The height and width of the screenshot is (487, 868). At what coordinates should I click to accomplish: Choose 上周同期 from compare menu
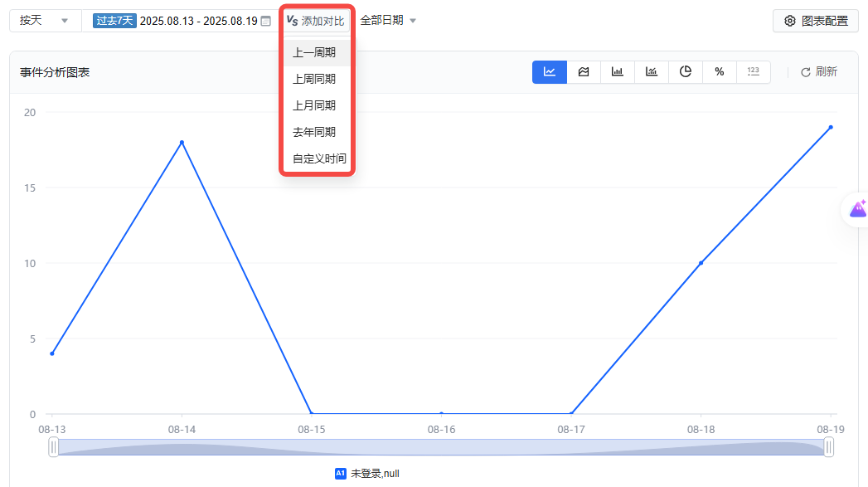coord(317,79)
